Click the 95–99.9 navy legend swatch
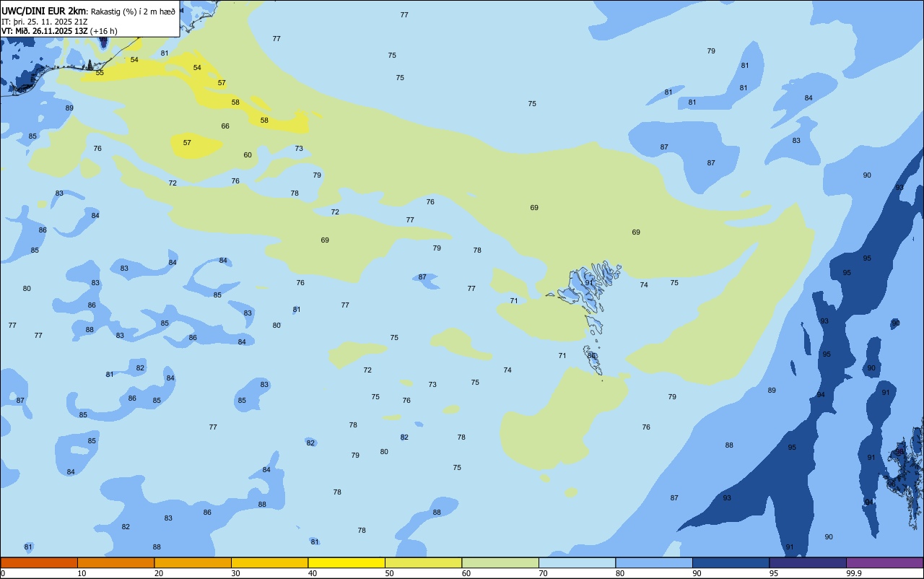 (808, 562)
